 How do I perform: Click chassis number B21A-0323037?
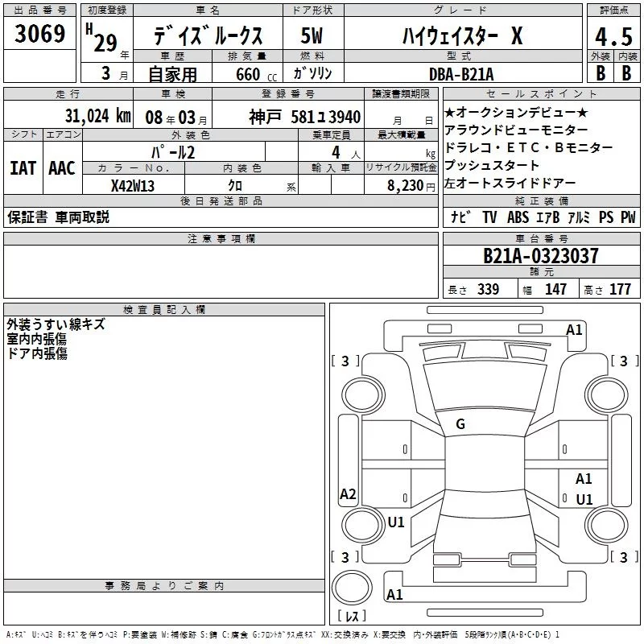[x=541, y=256]
